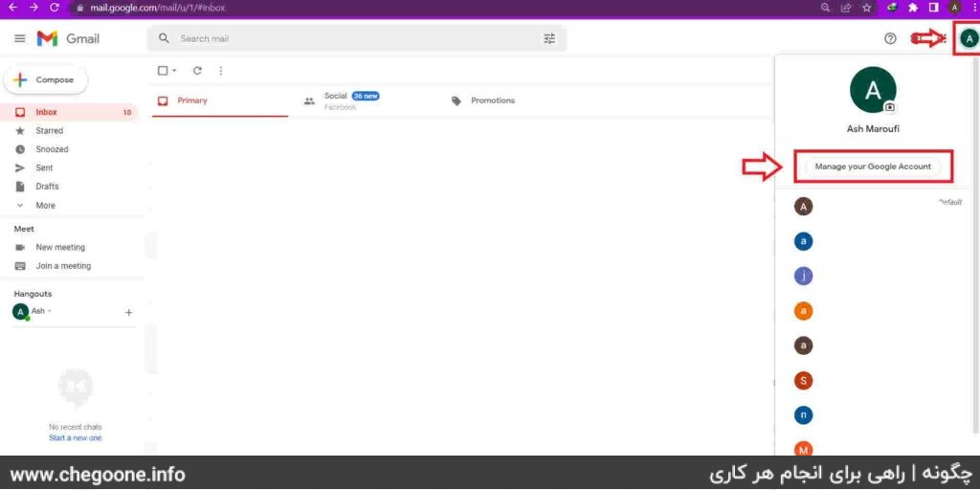Toggle the browser side panel icon
This screenshot has height=490, width=980.
click(934, 8)
